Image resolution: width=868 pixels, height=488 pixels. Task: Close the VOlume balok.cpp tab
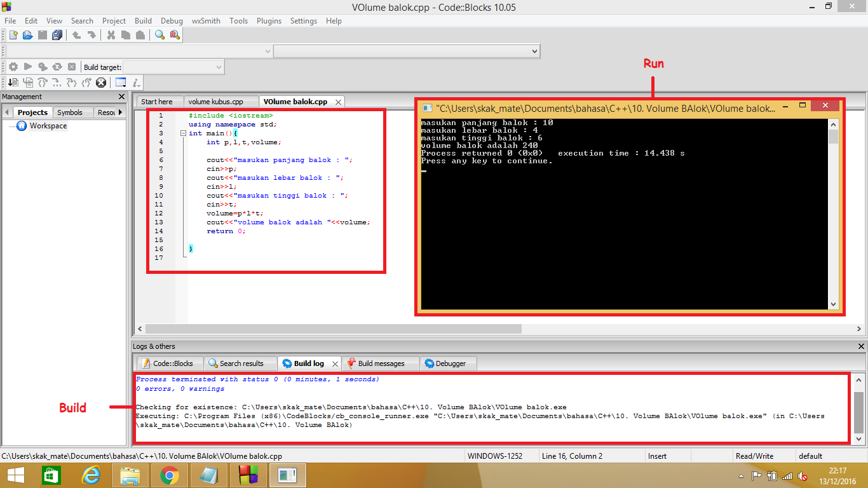338,102
